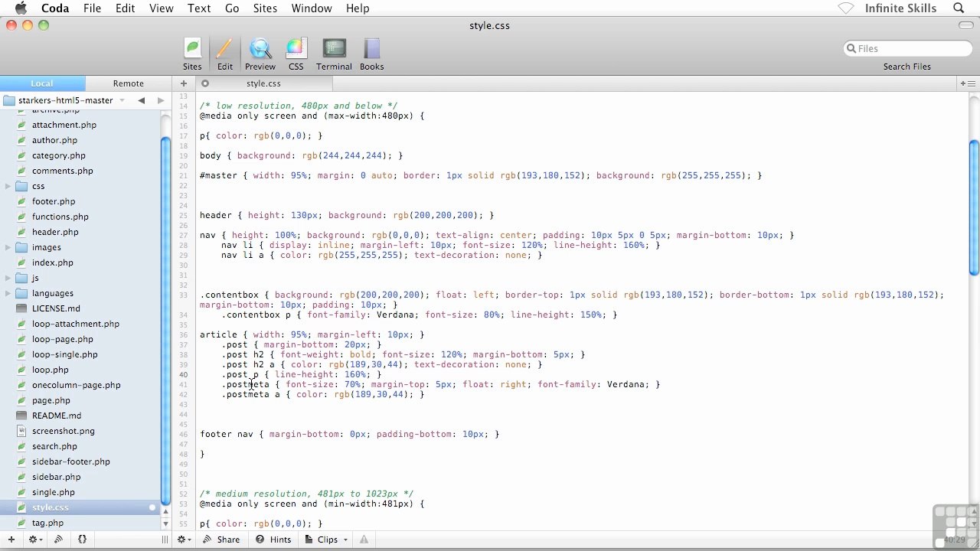Open the Preview globe tool

(260, 54)
